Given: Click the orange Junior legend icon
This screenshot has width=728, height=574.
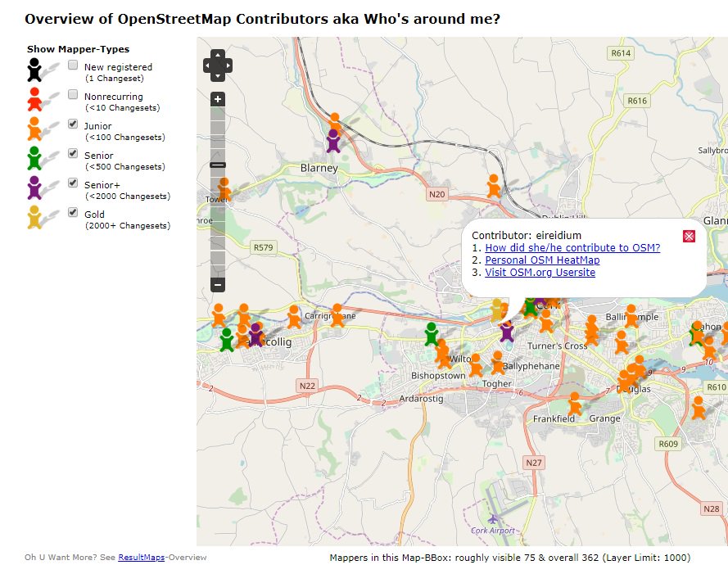Looking at the screenshot, I should (x=34, y=129).
